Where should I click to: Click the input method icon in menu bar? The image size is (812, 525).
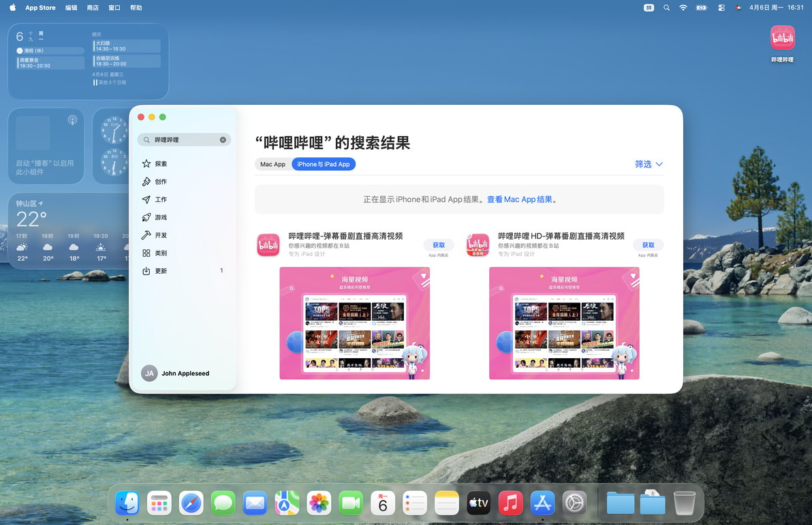point(649,7)
